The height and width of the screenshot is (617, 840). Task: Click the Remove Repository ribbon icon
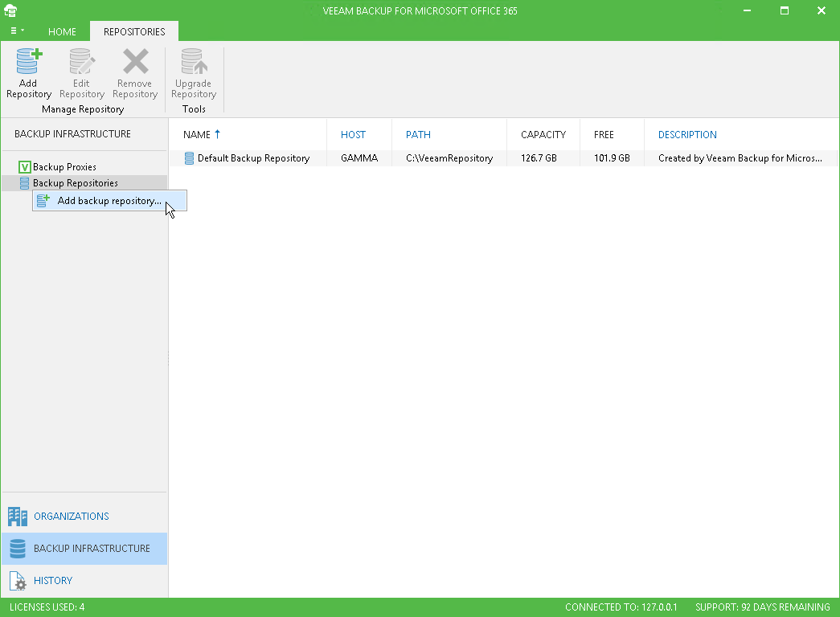pyautogui.click(x=135, y=61)
